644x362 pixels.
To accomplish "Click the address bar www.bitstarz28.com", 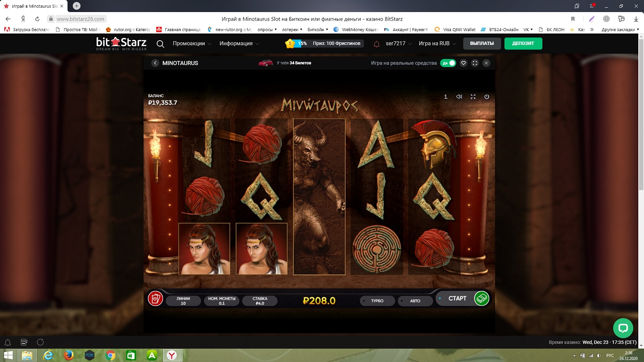I will tap(80, 19).
